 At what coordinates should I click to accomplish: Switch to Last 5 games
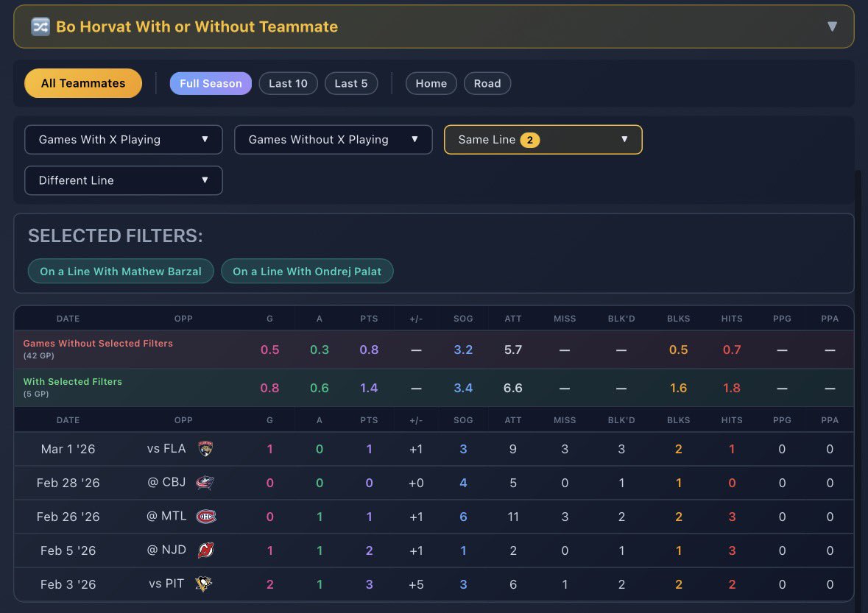(x=351, y=84)
